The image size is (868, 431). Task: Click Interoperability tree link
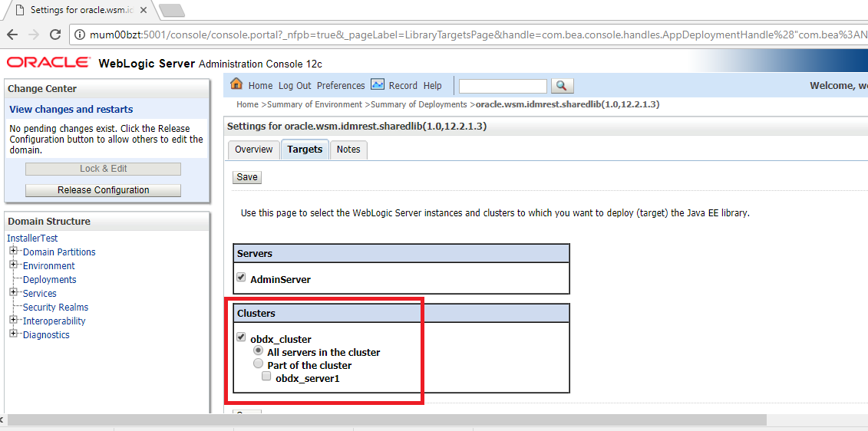pos(54,321)
